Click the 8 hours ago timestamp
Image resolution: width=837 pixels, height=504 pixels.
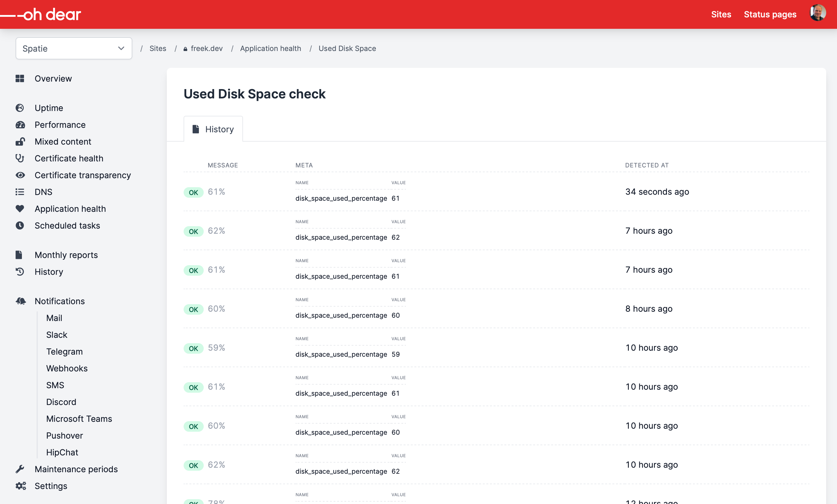[649, 309]
